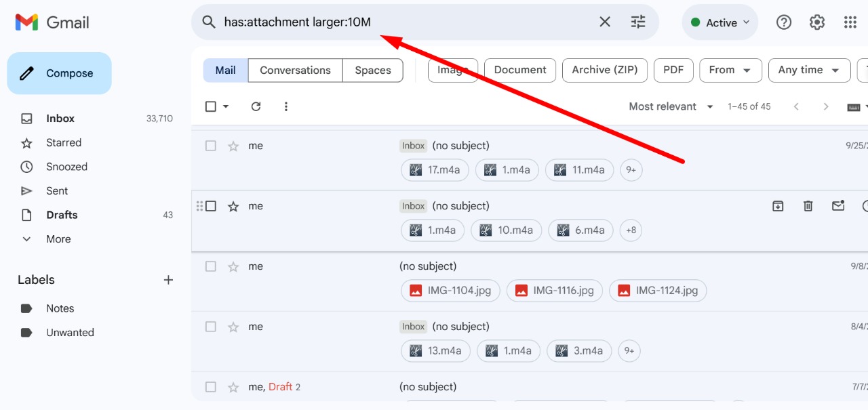Viewport: 868px width, 410px height.
Task: Open the IMG-1104.jpg attachment
Action: 450,291
